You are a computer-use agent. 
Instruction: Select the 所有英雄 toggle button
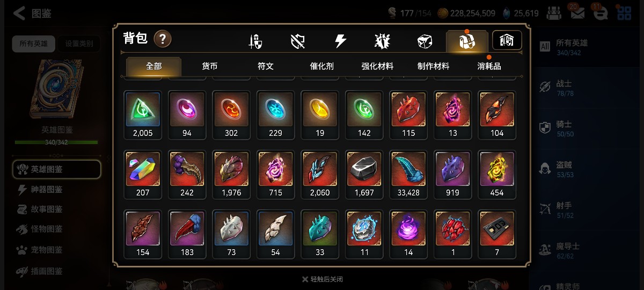[34, 44]
